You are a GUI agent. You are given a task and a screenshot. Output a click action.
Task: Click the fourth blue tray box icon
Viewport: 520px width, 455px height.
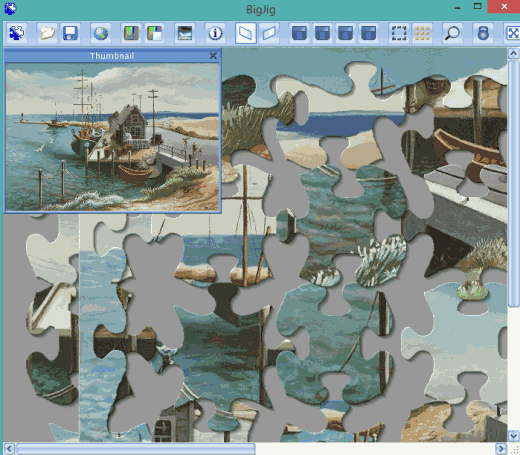pos(368,33)
